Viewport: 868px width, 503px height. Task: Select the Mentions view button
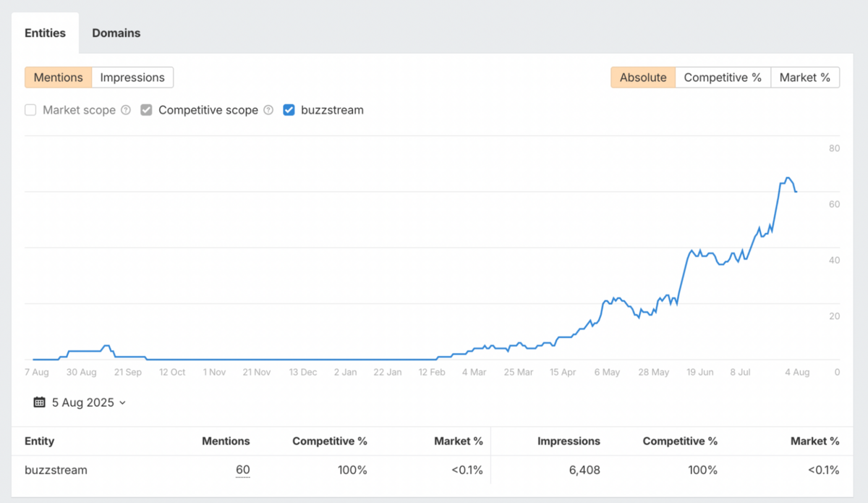coord(59,77)
